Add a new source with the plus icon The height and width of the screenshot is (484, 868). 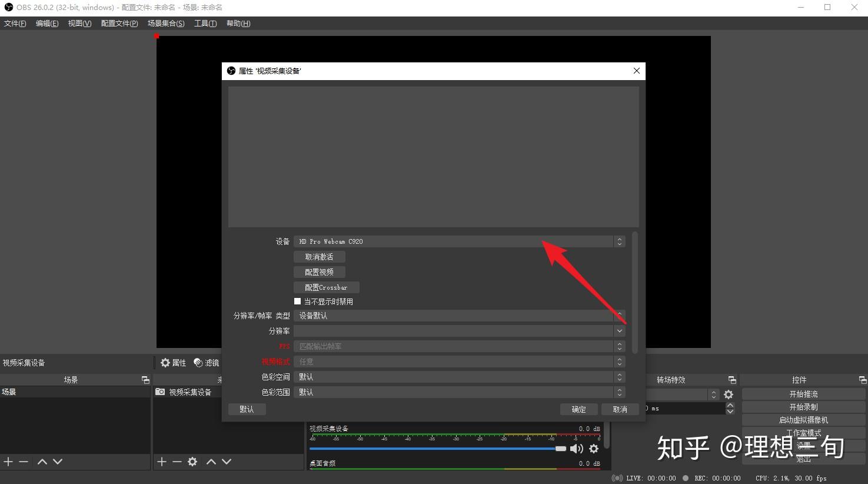tap(162, 462)
